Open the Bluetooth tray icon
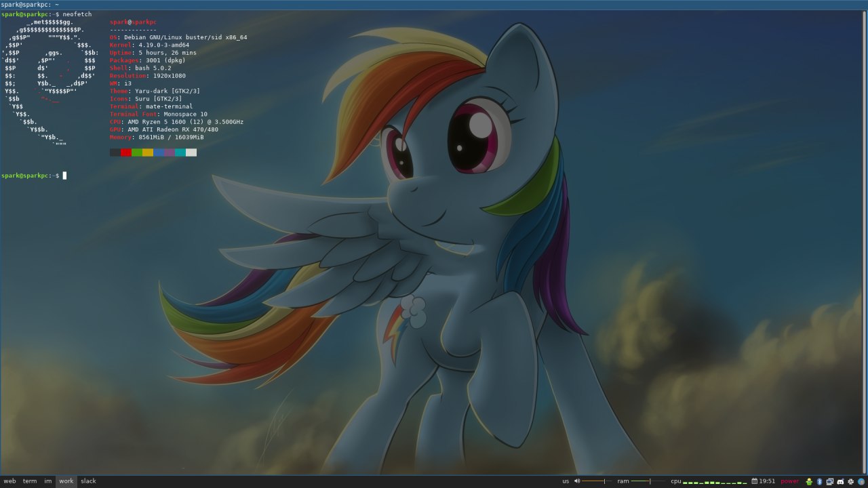868x488 pixels. pos(819,481)
